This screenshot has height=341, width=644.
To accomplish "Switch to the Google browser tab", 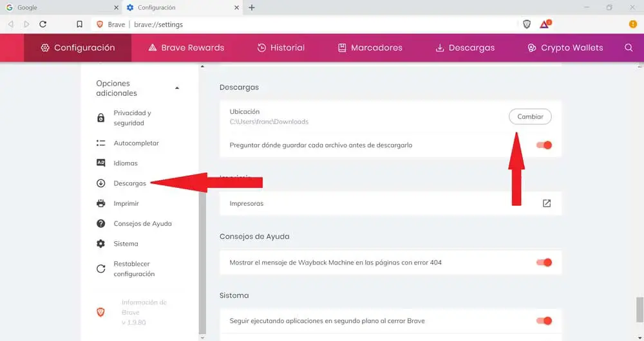I will [x=62, y=7].
